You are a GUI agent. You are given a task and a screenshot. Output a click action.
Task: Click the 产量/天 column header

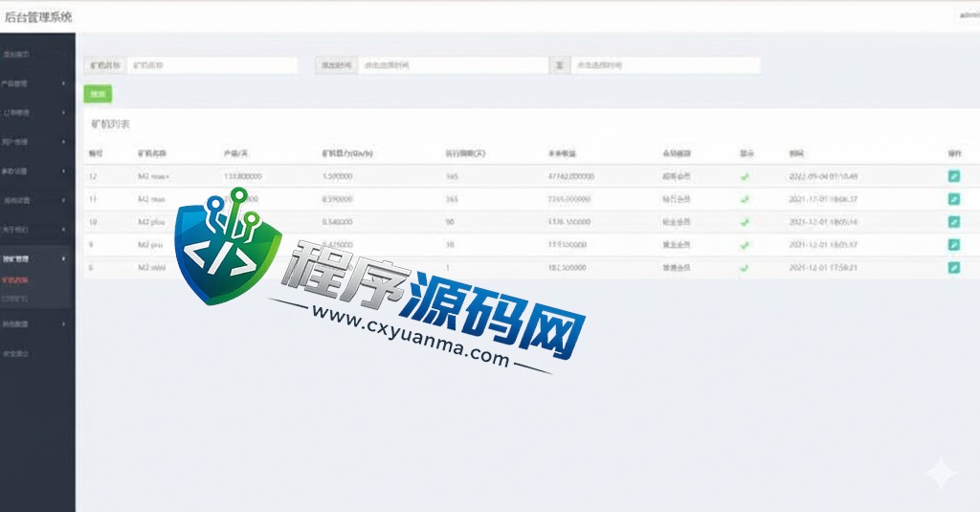(236, 153)
